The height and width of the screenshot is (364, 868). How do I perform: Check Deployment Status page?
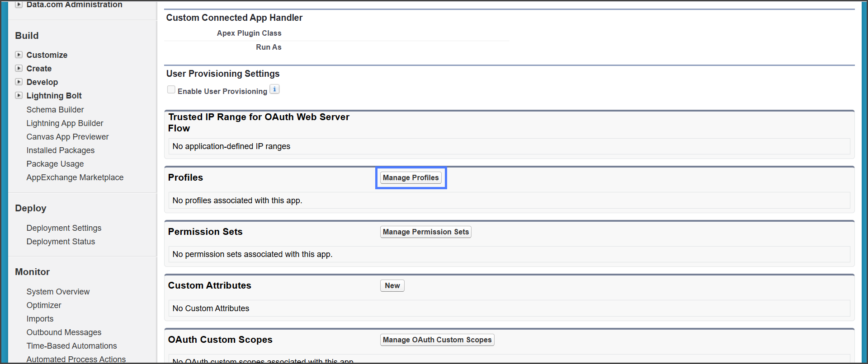[61, 242]
